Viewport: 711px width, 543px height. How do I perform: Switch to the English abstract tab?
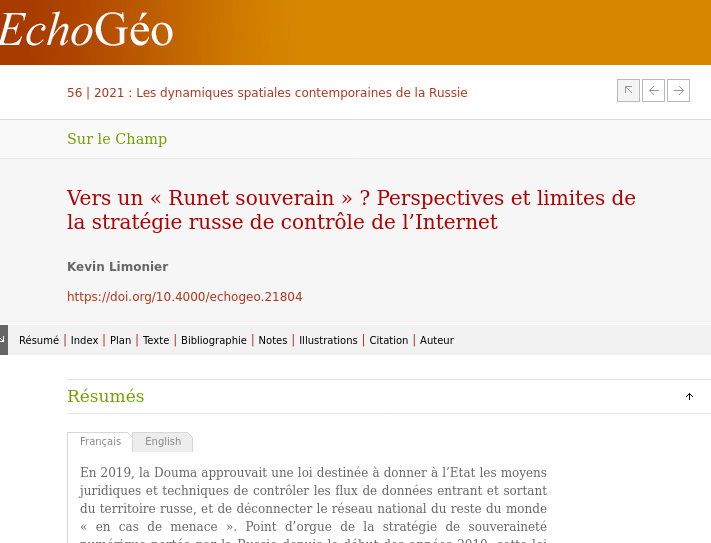(x=163, y=442)
